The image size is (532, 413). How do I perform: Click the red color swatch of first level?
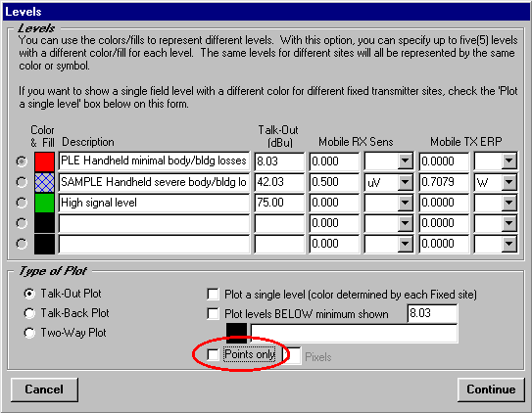[44, 161]
